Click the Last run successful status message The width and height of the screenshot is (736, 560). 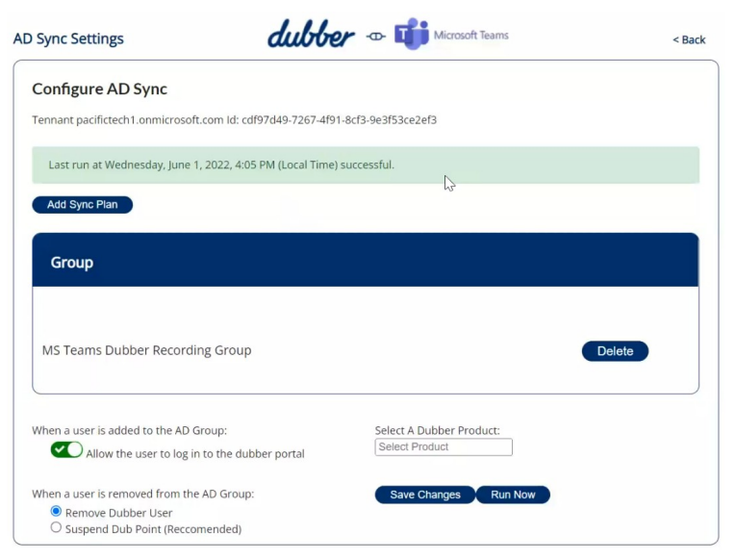[x=366, y=165]
